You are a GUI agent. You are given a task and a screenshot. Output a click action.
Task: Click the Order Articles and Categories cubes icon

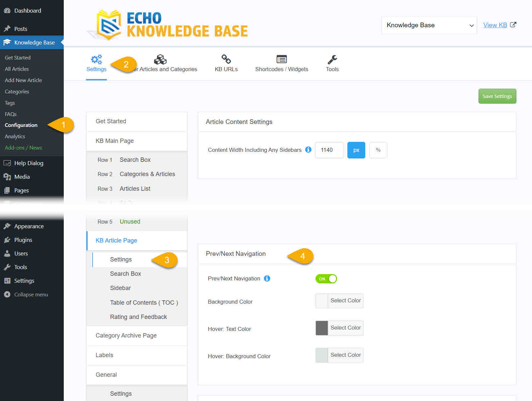tap(160, 59)
